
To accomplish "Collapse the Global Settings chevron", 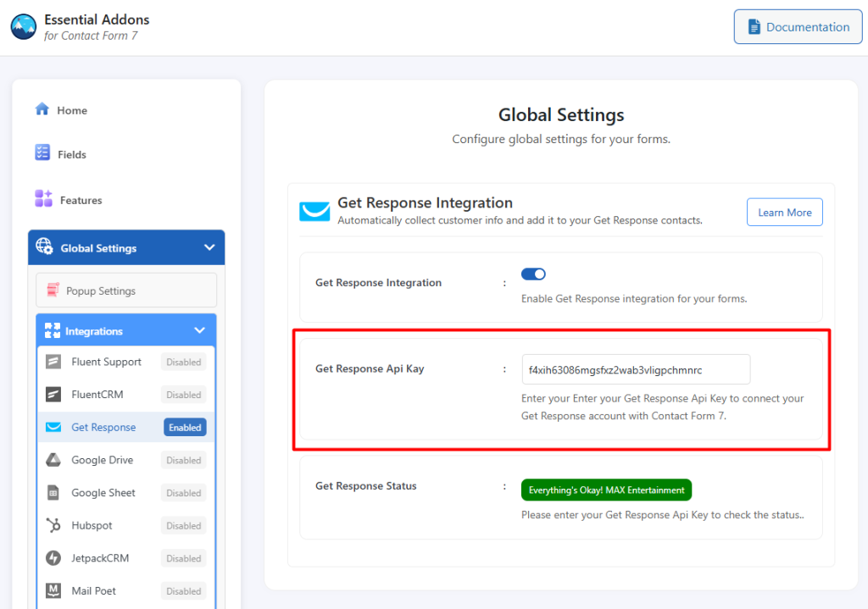I will pyautogui.click(x=209, y=247).
